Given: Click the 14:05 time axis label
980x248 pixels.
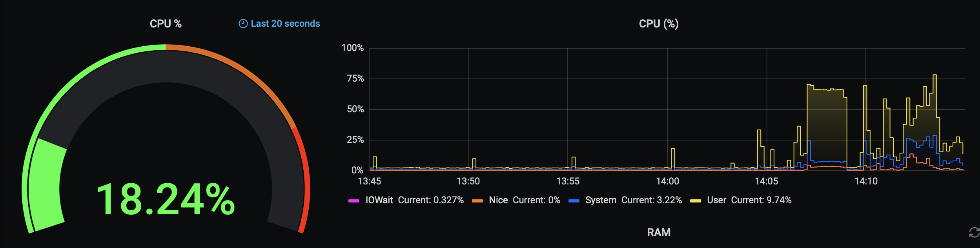Looking at the screenshot, I should 767,181.
